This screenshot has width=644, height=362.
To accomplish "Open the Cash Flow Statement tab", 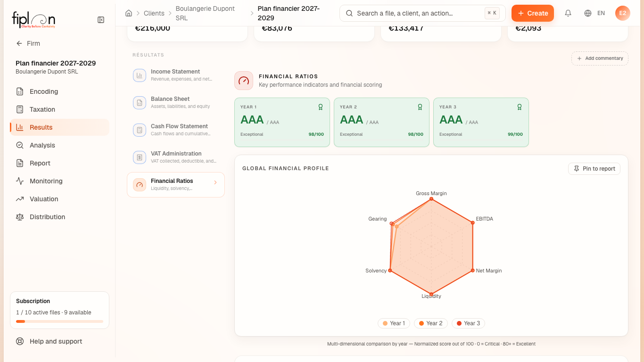I will [176, 130].
